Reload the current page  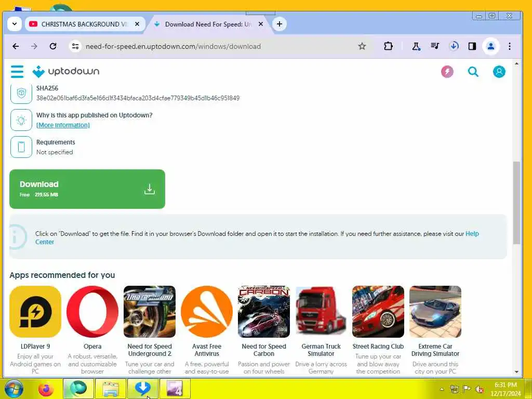(x=53, y=46)
